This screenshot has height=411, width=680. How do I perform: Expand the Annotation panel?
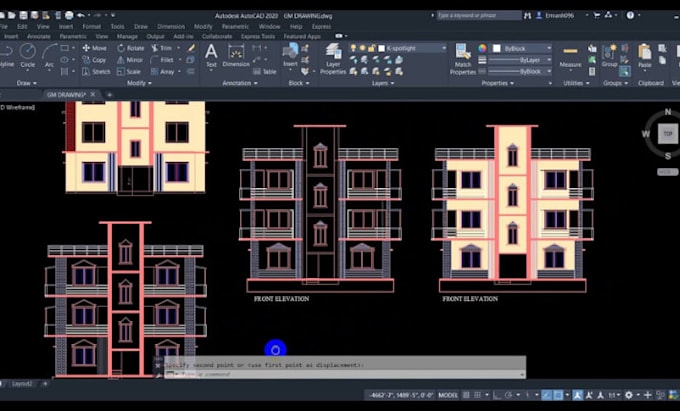pyautogui.click(x=240, y=83)
